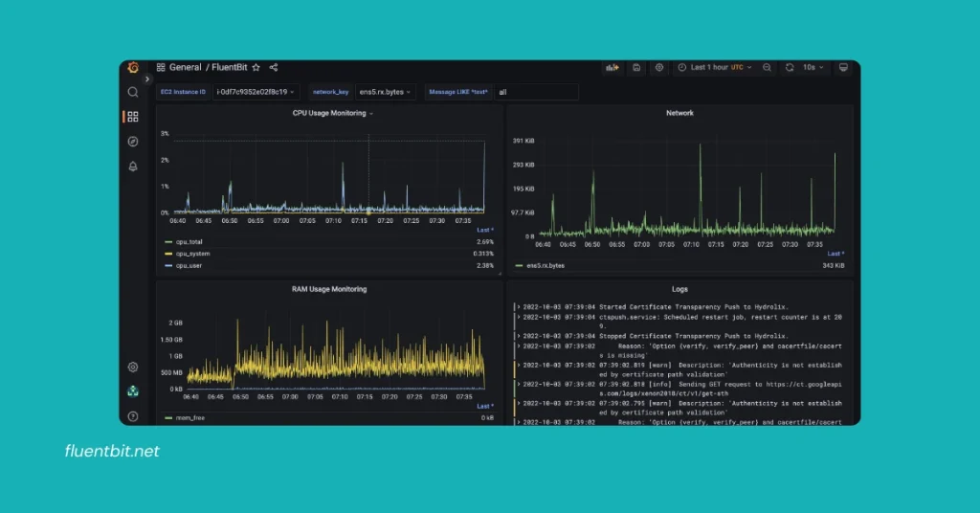This screenshot has height=513, width=980.
Task: Toggle the cpu_user legend series
Action: [x=189, y=265]
